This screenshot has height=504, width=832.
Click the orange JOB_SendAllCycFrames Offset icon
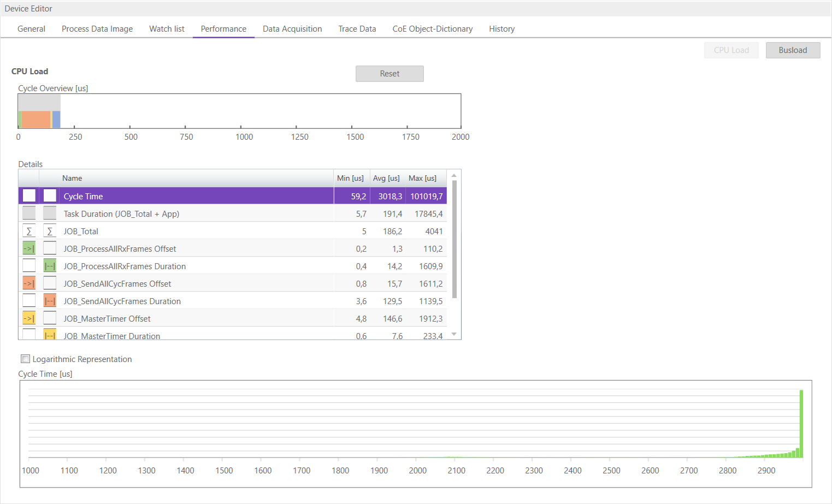pos(28,283)
